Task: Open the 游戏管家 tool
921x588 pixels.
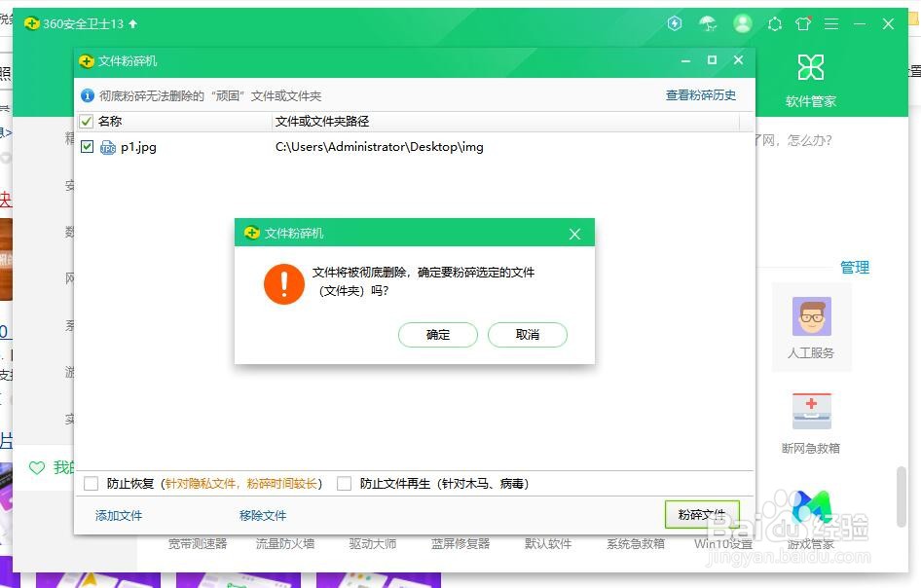Action: pyautogui.click(x=811, y=520)
